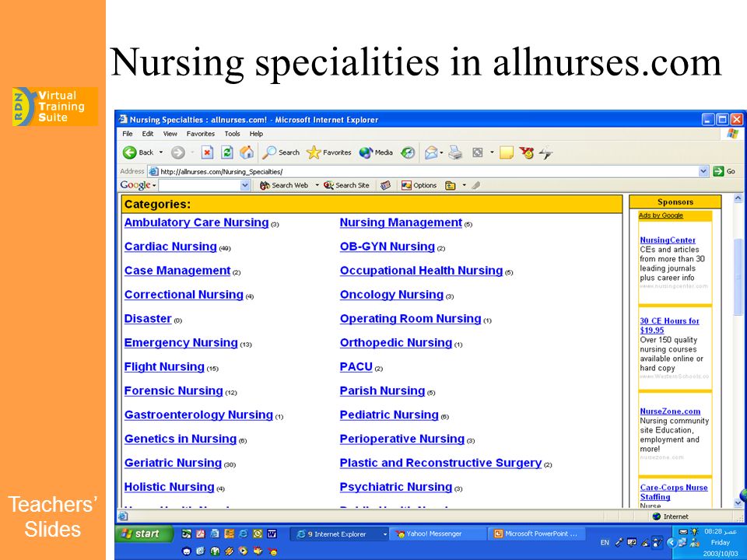747x560 pixels.
Task: Click the Google toolbar Up folder icon
Action: pyautogui.click(x=451, y=185)
